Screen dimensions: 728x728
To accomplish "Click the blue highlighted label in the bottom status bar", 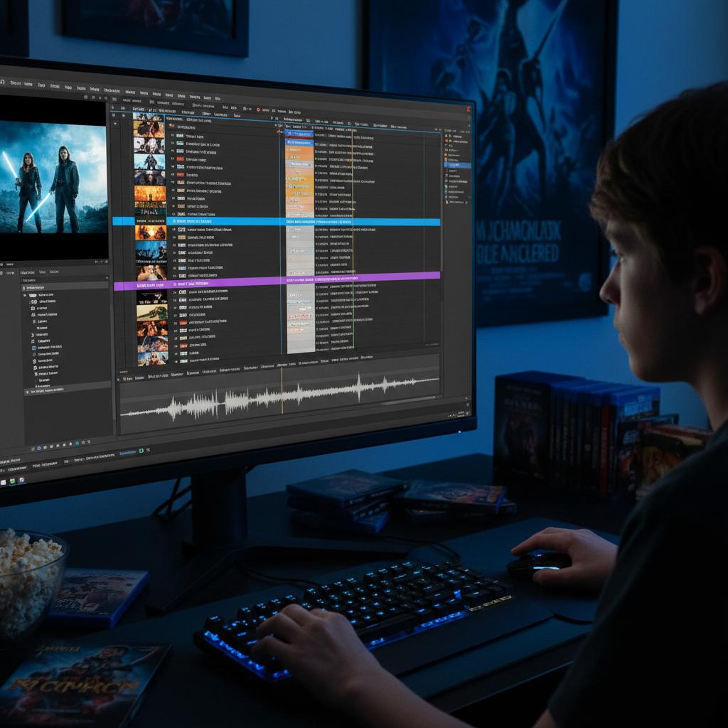I will point(128,452).
